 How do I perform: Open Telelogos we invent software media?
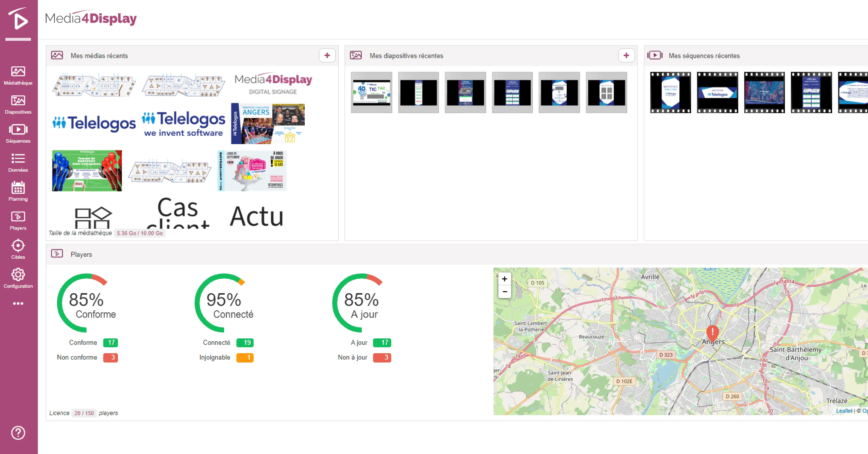[183, 124]
